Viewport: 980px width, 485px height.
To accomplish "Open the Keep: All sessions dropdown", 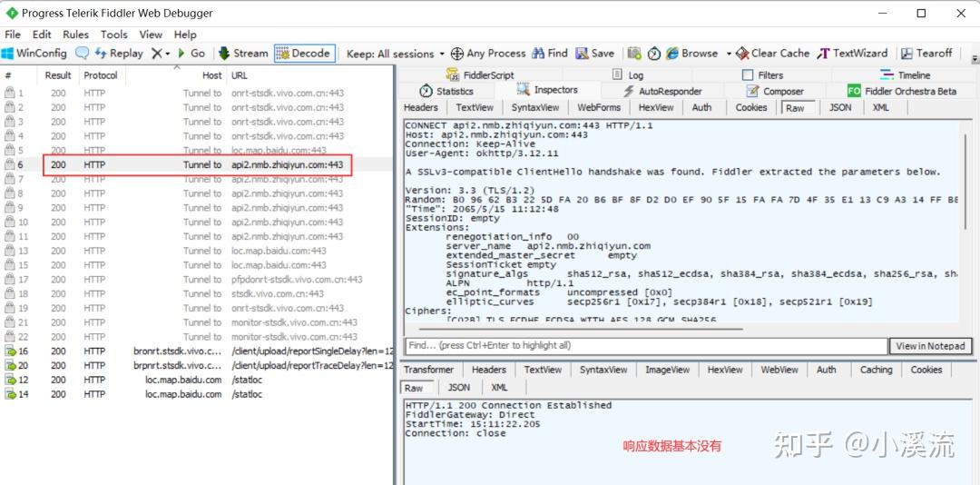I will [x=395, y=54].
